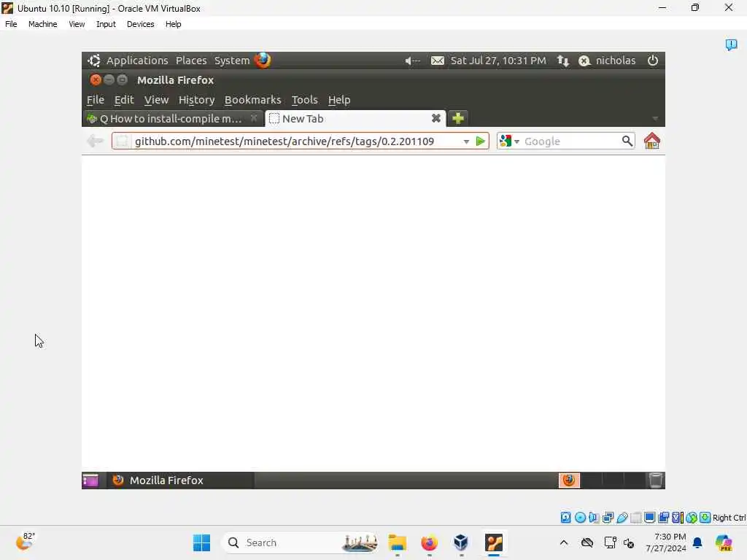Open VirtualBox Manager from Windows taskbar
Image resolution: width=747 pixels, height=560 pixels.
[x=461, y=542]
